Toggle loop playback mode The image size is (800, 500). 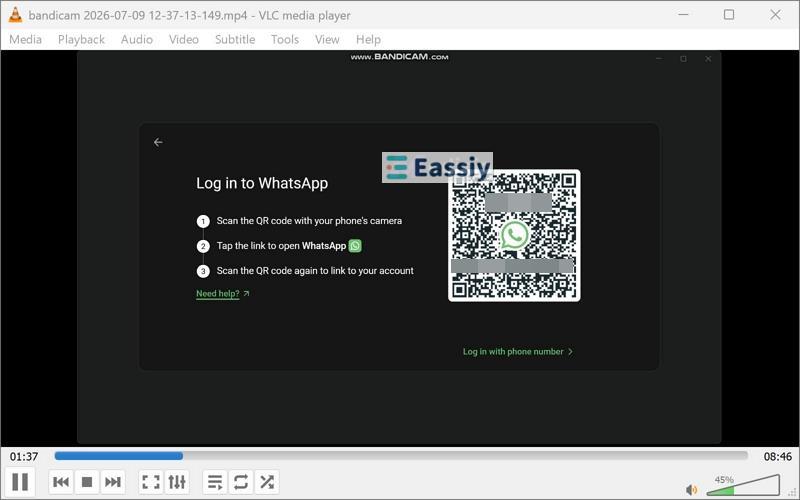(241, 482)
